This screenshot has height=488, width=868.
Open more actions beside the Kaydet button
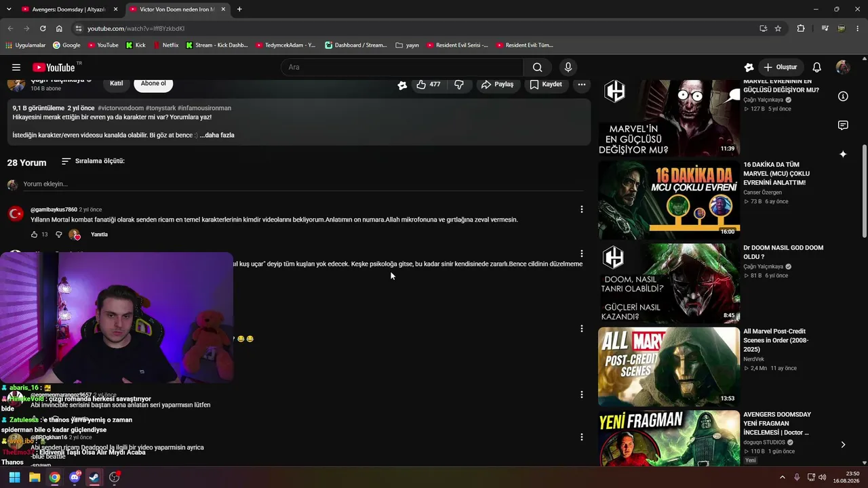point(581,85)
